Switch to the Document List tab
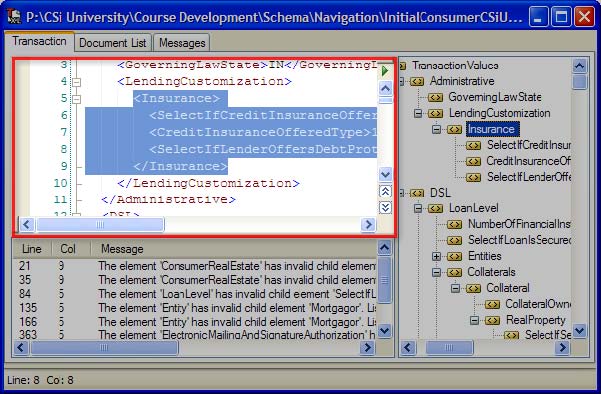 click(113, 43)
